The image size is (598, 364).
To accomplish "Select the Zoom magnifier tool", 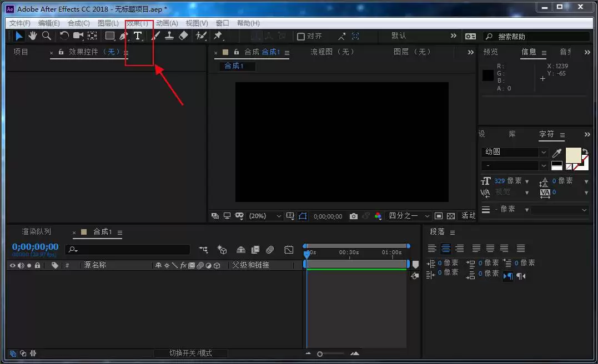I will point(47,36).
